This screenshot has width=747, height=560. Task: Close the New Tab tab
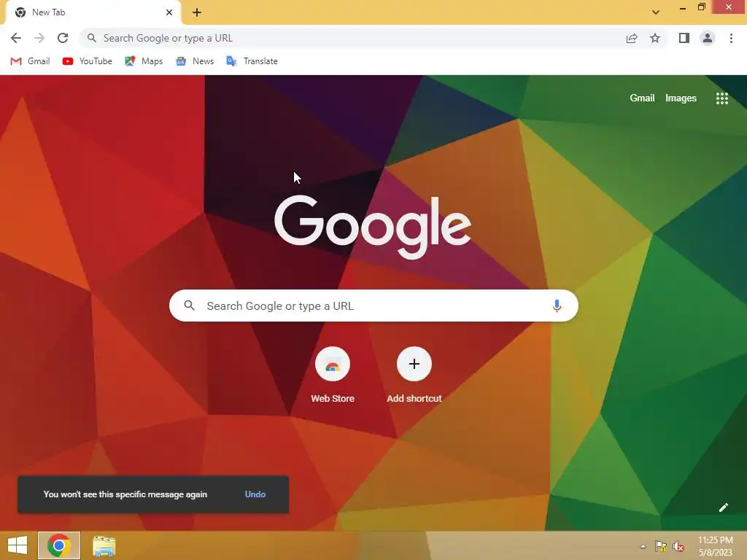[x=169, y=12]
